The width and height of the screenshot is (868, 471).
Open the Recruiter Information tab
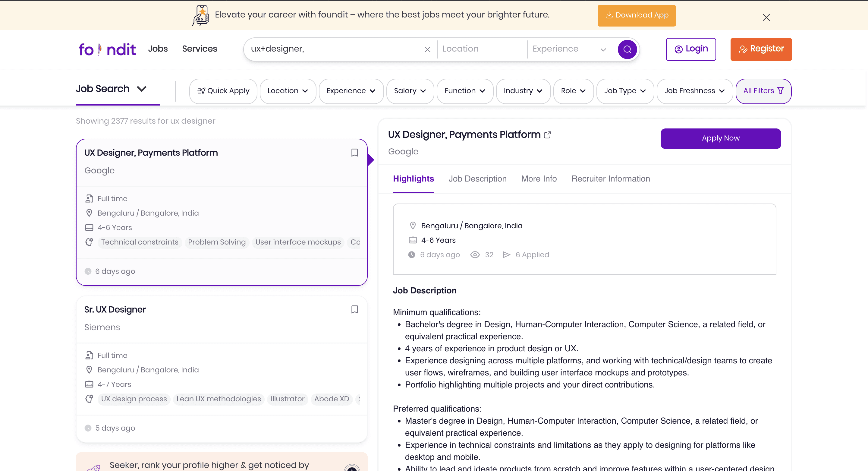coord(611,179)
